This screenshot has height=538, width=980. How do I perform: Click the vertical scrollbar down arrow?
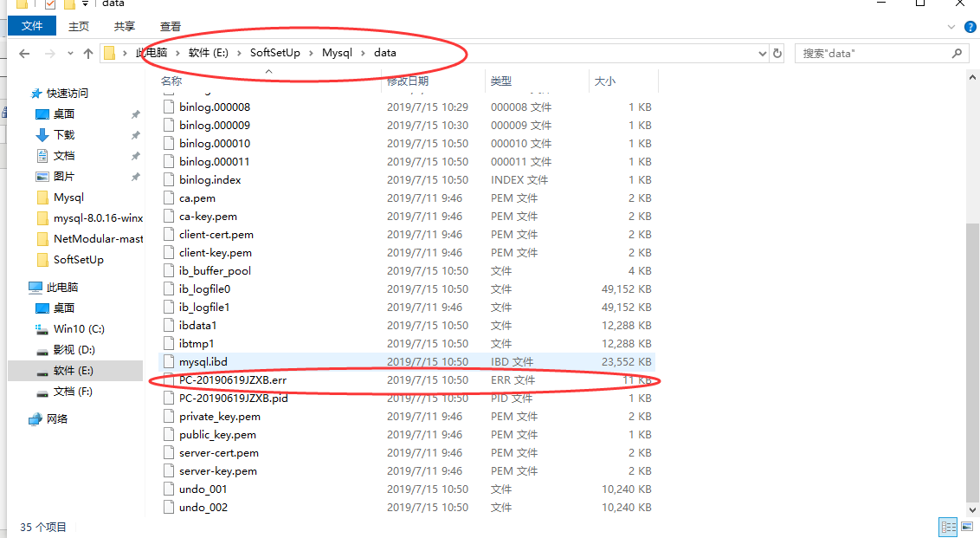pyautogui.click(x=972, y=510)
